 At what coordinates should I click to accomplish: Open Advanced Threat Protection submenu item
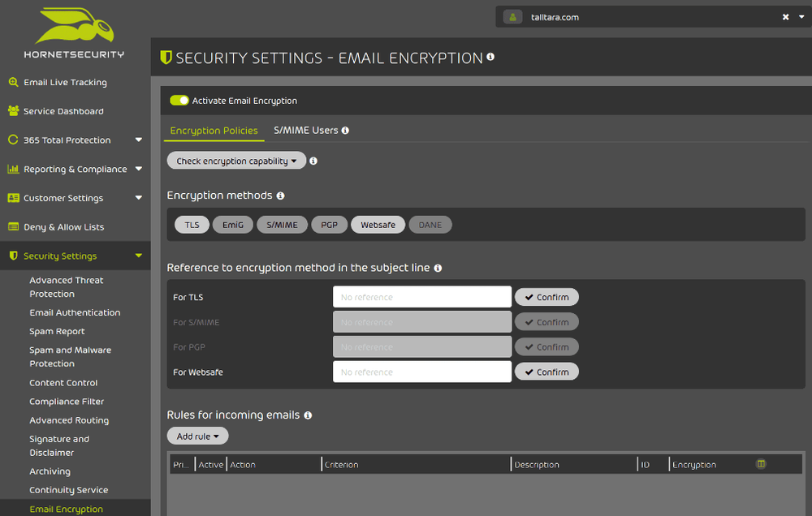(x=67, y=286)
